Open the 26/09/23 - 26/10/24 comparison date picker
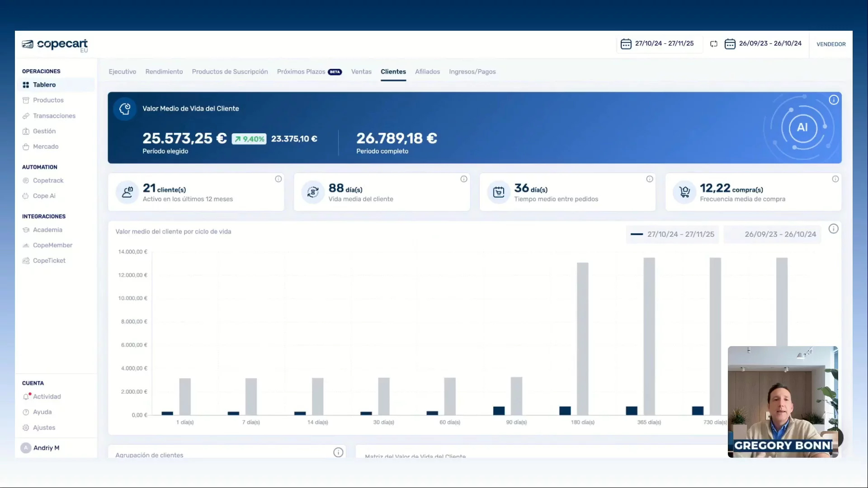 click(x=763, y=44)
